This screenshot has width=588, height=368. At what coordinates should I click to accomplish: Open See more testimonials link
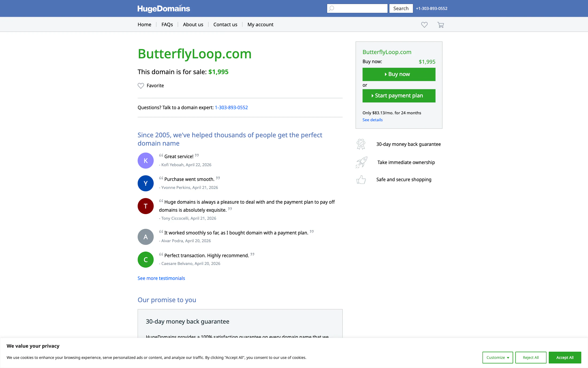coord(161,278)
